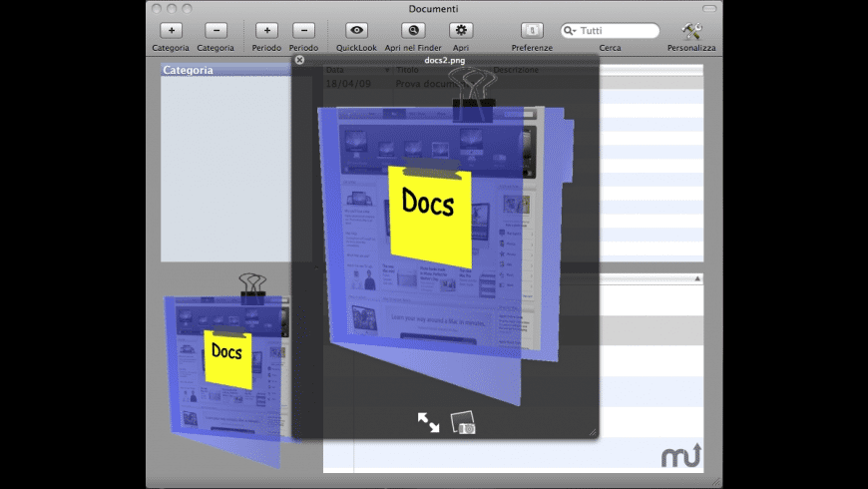Image resolution: width=868 pixels, height=489 pixels.
Task: Click the add to iPhoto camera icon
Action: click(463, 422)
